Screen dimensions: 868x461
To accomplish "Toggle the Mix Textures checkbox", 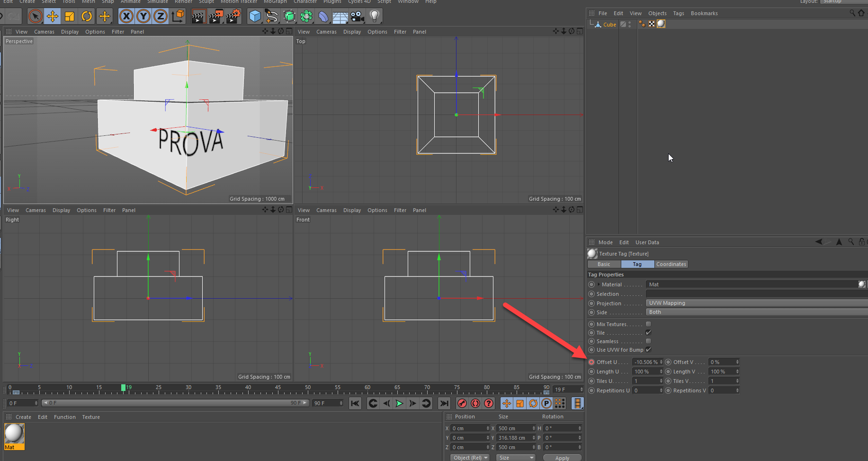I will tap(649, 324).
